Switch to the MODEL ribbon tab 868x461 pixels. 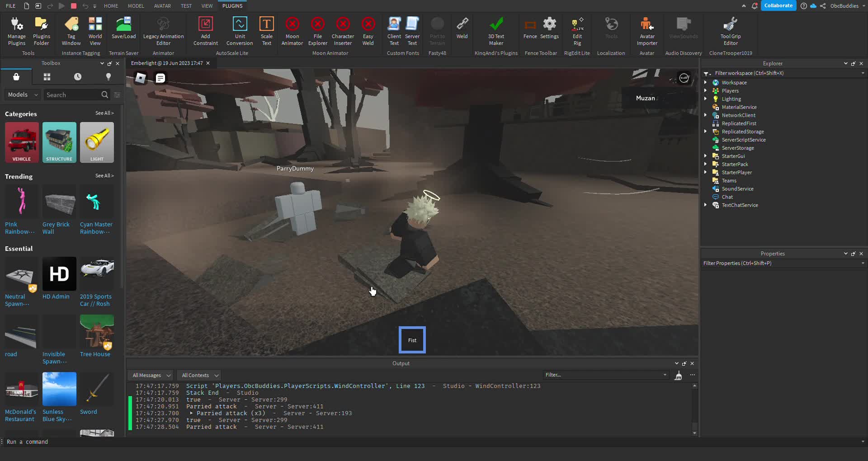136,6
